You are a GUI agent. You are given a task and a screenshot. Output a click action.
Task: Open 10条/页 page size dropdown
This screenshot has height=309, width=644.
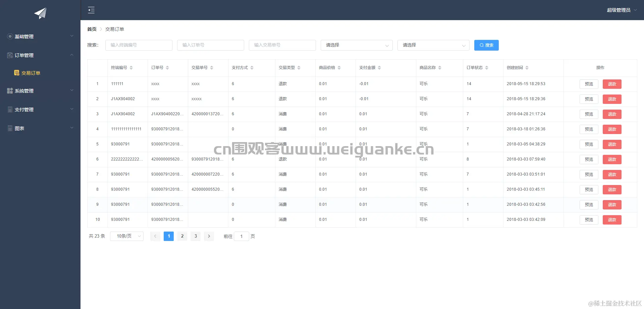(127, 236)
